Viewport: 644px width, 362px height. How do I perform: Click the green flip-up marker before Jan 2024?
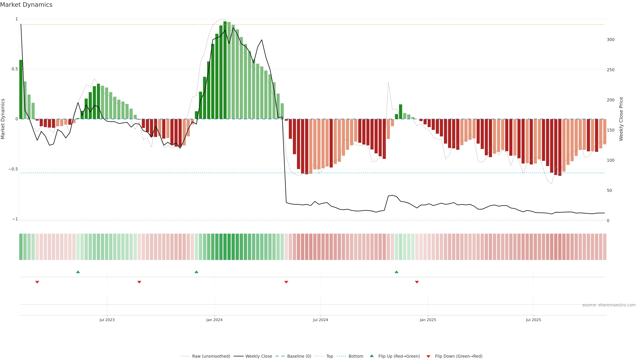[x=196, y=272]
